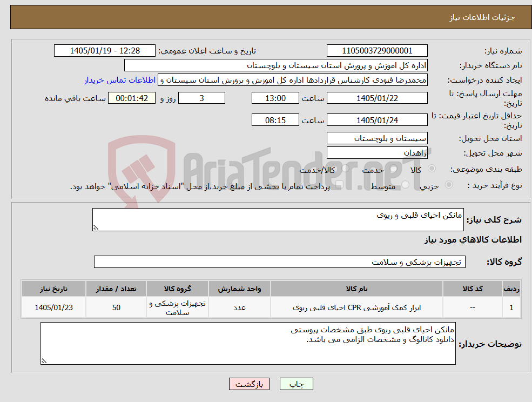Click the کد کالا column header
The height and width of the screenshot is (402, 532).
473,289
